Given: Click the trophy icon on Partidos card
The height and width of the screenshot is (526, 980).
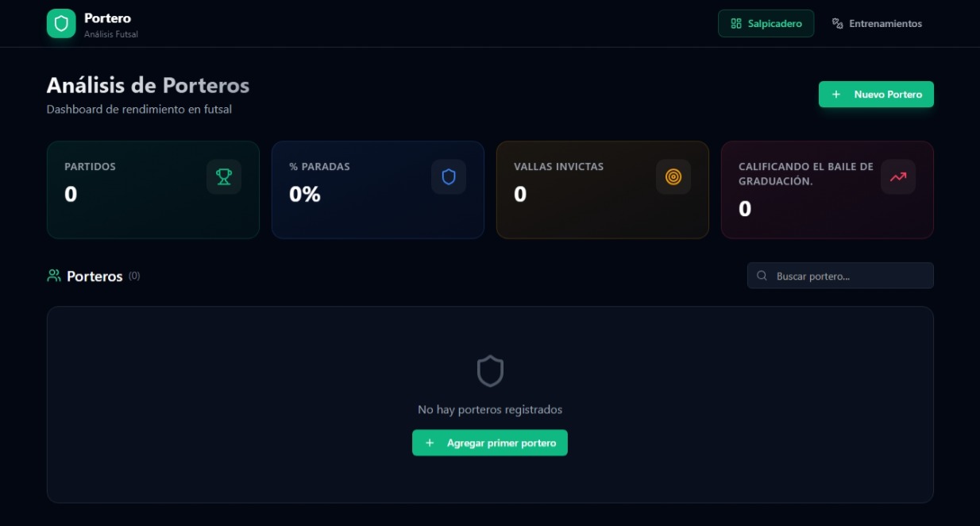Looking at the screenshot, I should (224, 176).
